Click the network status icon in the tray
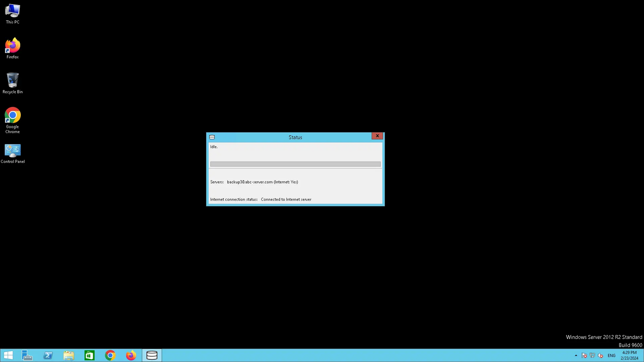 tap(592, 355)
